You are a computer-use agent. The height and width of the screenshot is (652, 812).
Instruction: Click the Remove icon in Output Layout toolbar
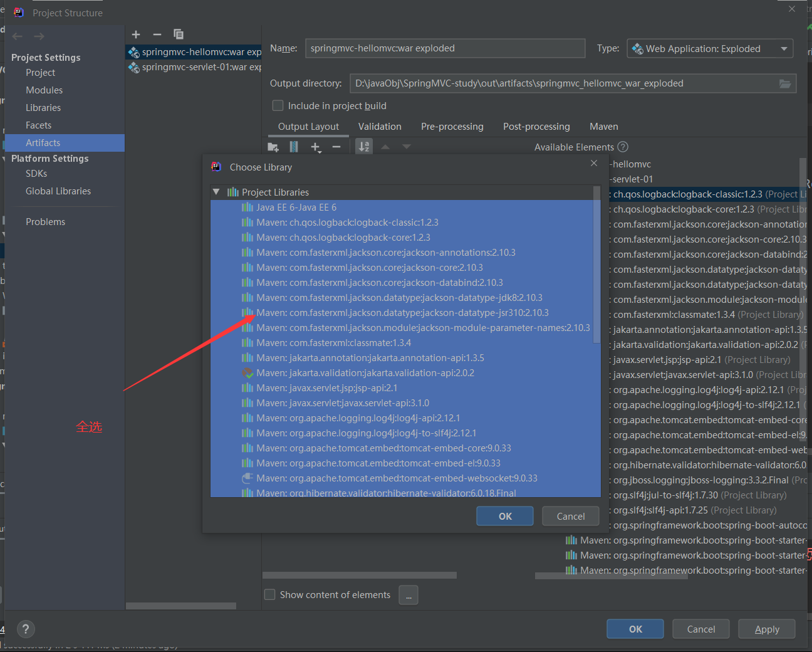[x=336, y=147]
